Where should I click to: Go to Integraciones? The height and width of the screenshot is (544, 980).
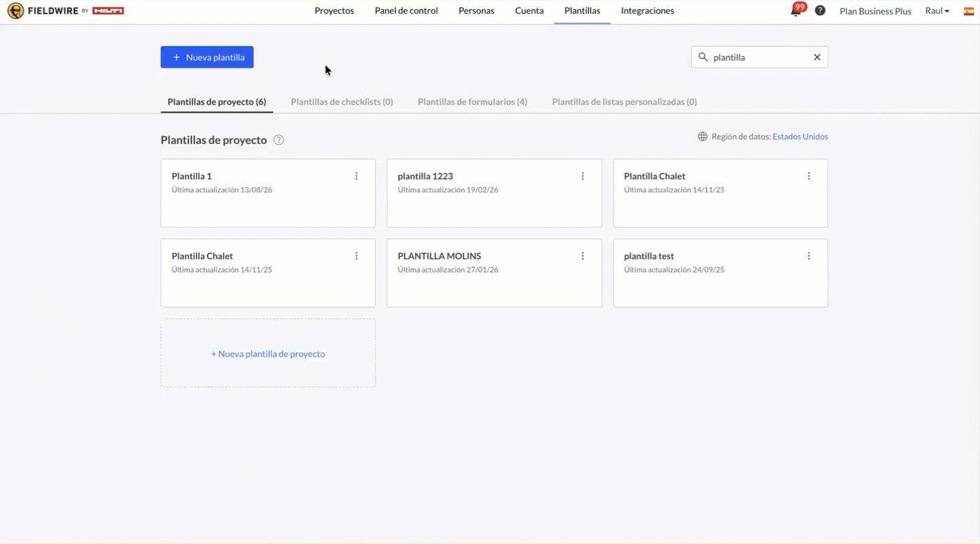tap(648, 11)
